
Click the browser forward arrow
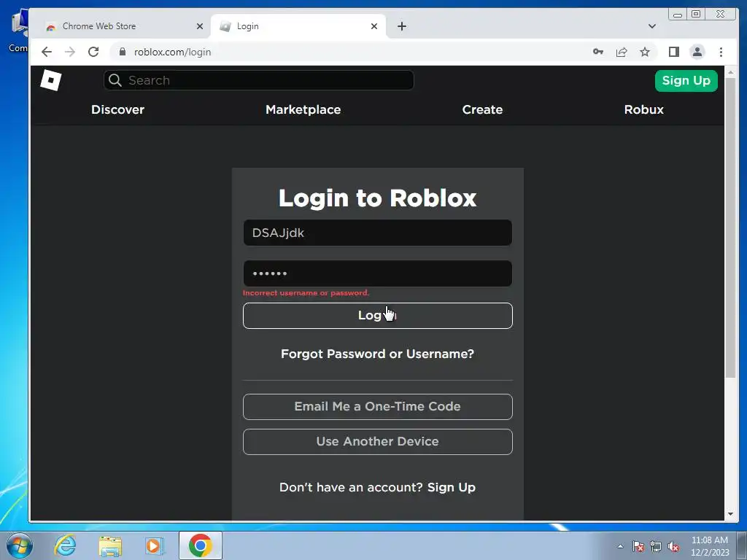click(x=70, y=52)
